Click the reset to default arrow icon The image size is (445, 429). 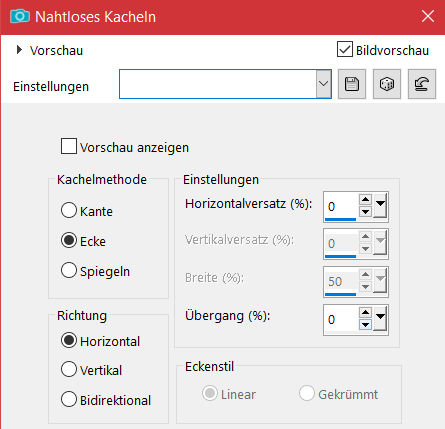click(x=422, y=84)
